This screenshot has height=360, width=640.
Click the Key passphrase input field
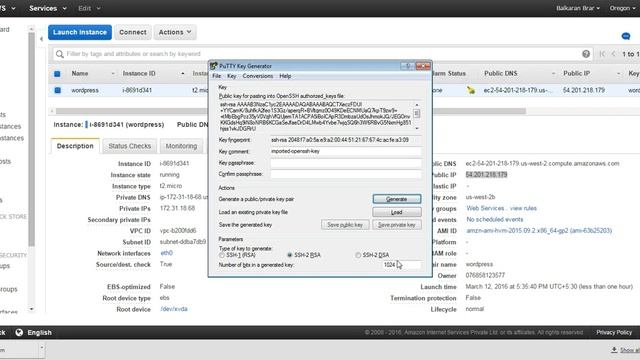tap(346, 163)
